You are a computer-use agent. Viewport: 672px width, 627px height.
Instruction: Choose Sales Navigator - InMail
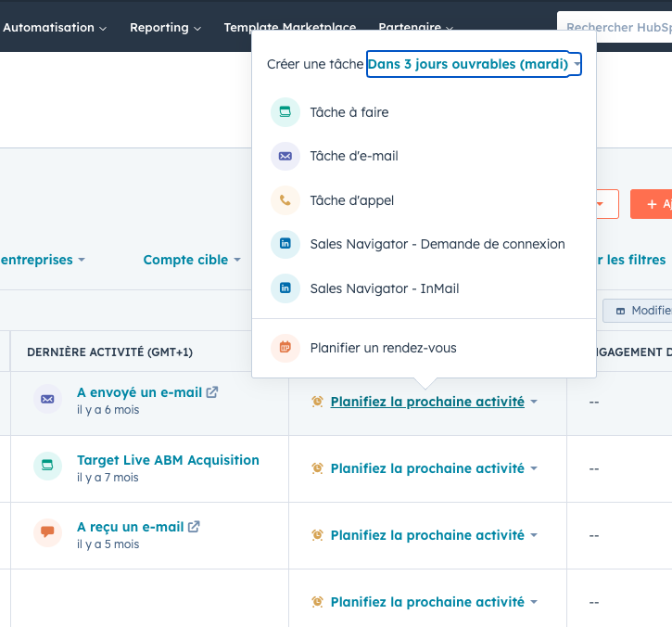pos(424,288)
